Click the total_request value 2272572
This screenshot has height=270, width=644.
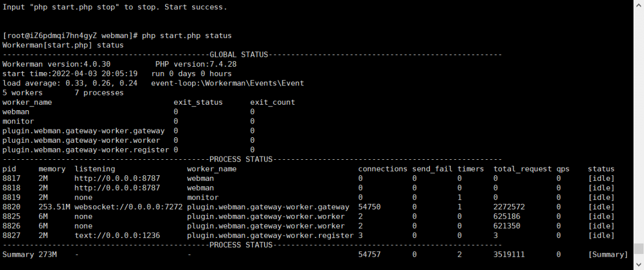509,207
